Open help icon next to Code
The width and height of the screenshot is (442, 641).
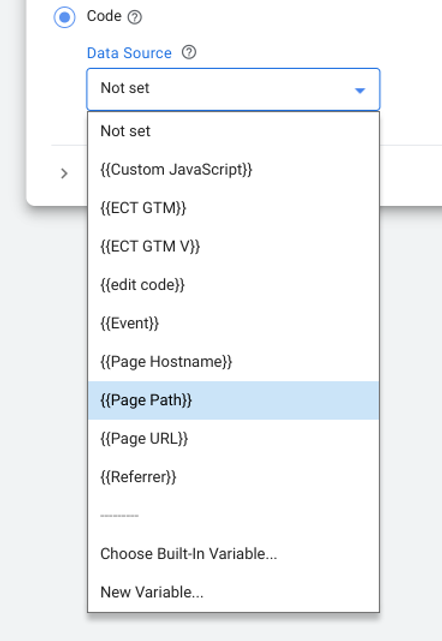(135, 17)
